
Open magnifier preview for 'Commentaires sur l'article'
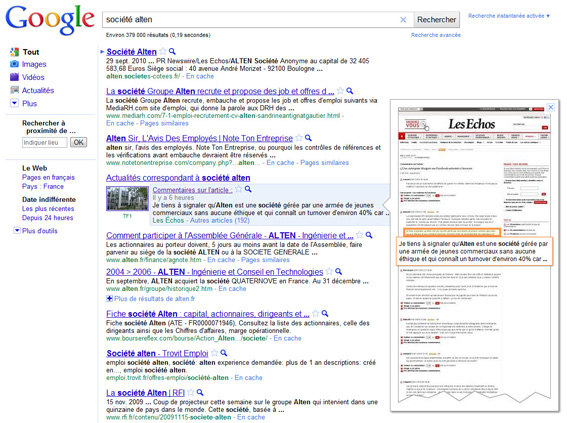point(248,189)
